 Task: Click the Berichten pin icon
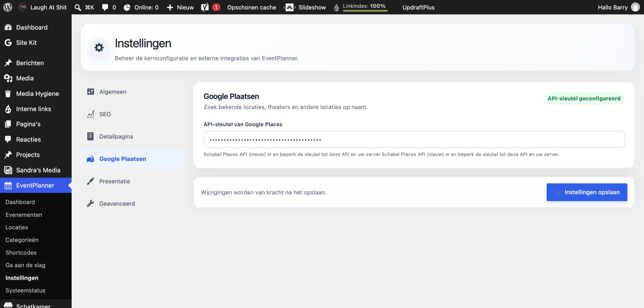coord(8,63)
